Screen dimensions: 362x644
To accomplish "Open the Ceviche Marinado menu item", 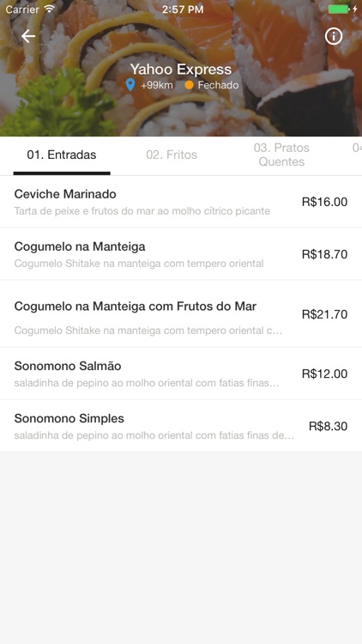I will coord(181,202).
